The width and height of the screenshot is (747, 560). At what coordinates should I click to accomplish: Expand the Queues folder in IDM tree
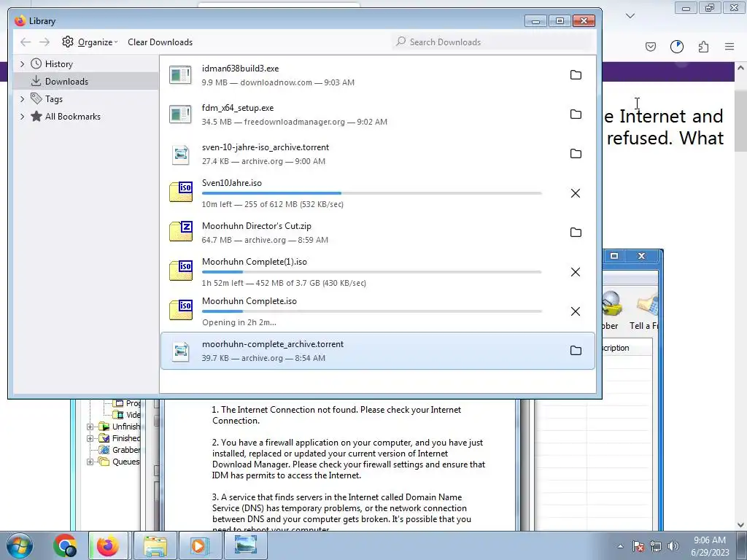pyautogui.click(x=90, y=462)
